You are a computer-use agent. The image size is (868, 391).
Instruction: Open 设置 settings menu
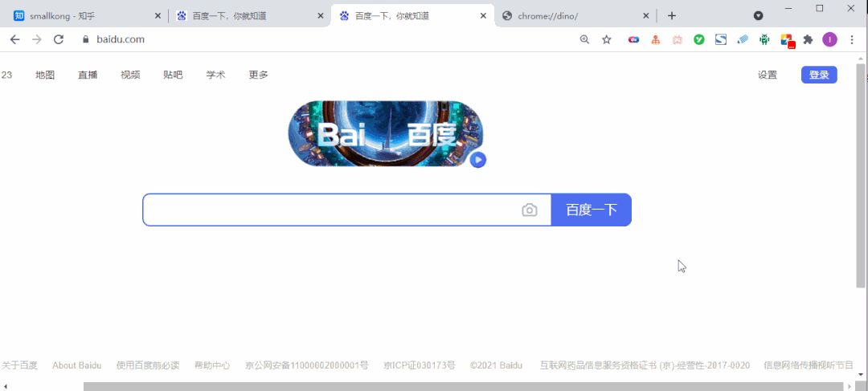click(768, 75)
